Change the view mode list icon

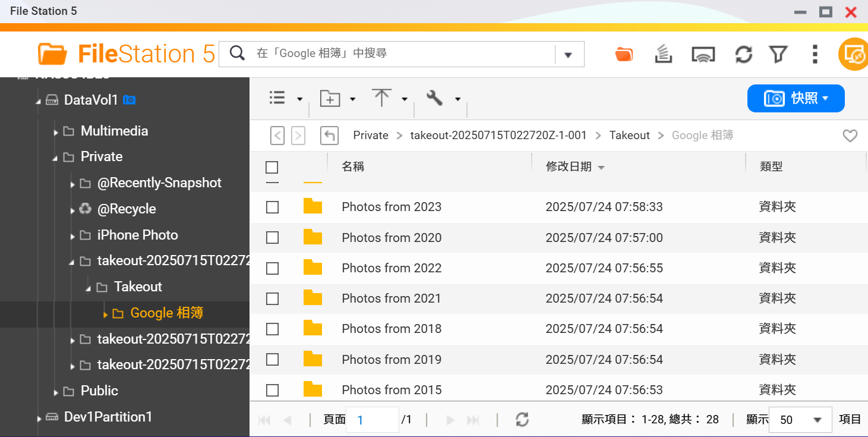(x=277, y=98)
